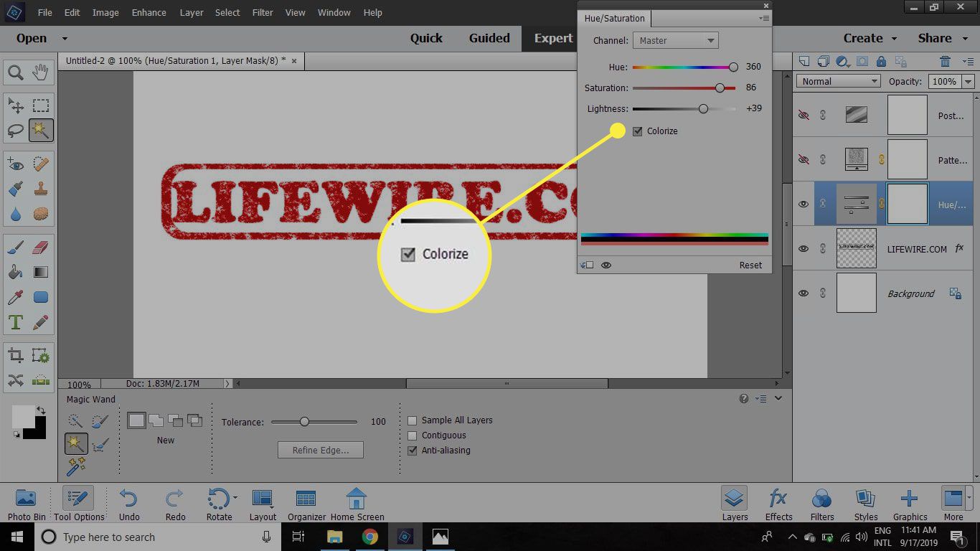Screen dimensions: 980x551
Task: Click Reset in Hue/Saturation panel
Action: pyautogui.click(x=750, y=265)
